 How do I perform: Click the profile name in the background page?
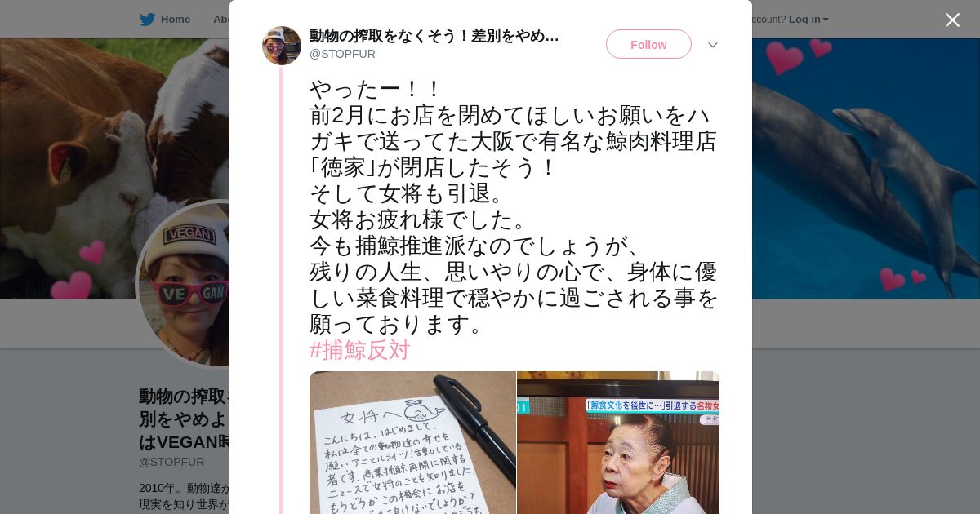pos(184,419)
